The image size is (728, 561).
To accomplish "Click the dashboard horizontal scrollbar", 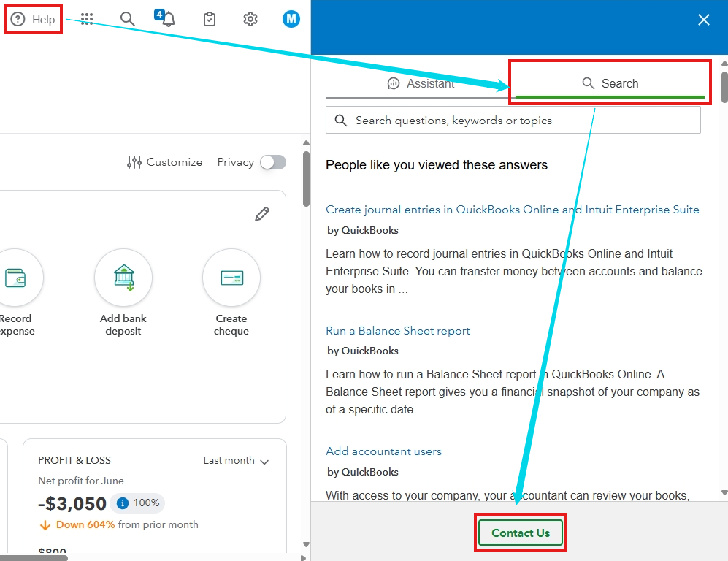I will (x=34, y=558).
